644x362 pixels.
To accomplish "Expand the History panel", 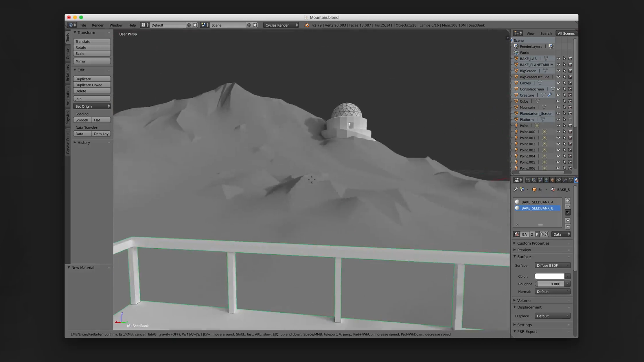I will [84, 143].
